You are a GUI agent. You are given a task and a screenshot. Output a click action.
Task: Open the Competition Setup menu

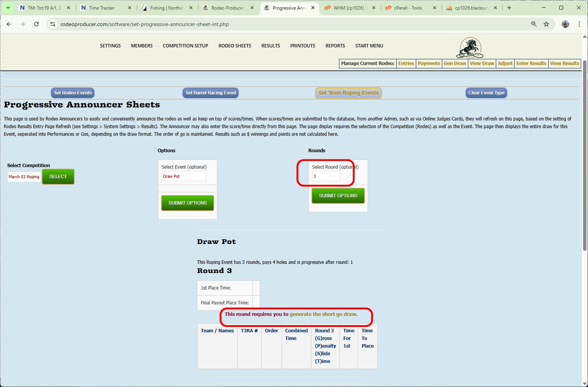click(x=185, y=46)
